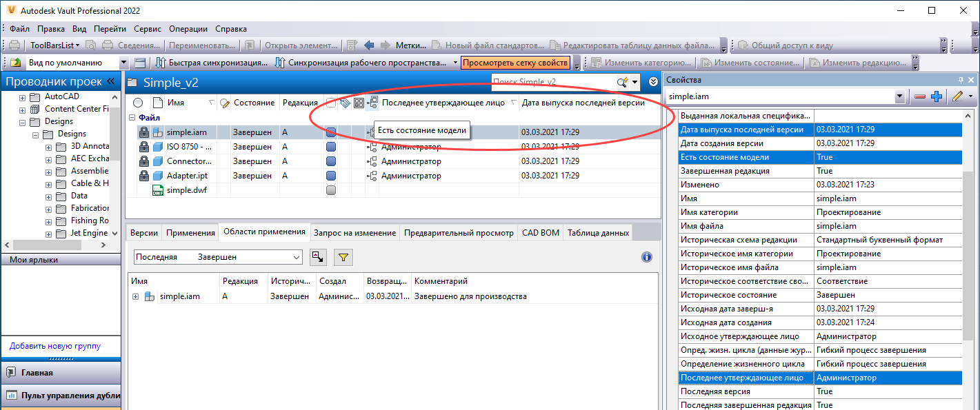Click the Состояние column header
980x410 pixels.
coord(254,103)
